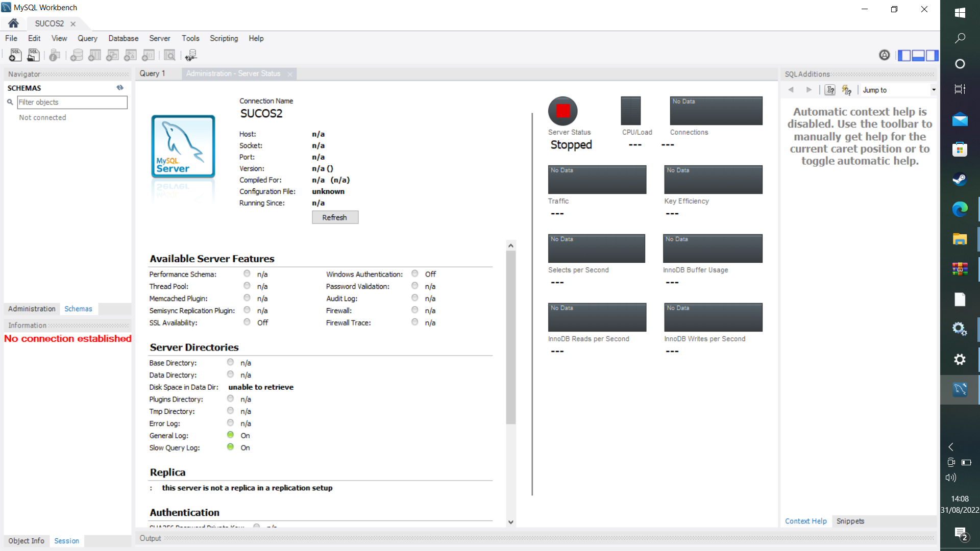Screen dimensions: 980x551
Task: Toggle automatic context help icon
Action: pos(847,90)
